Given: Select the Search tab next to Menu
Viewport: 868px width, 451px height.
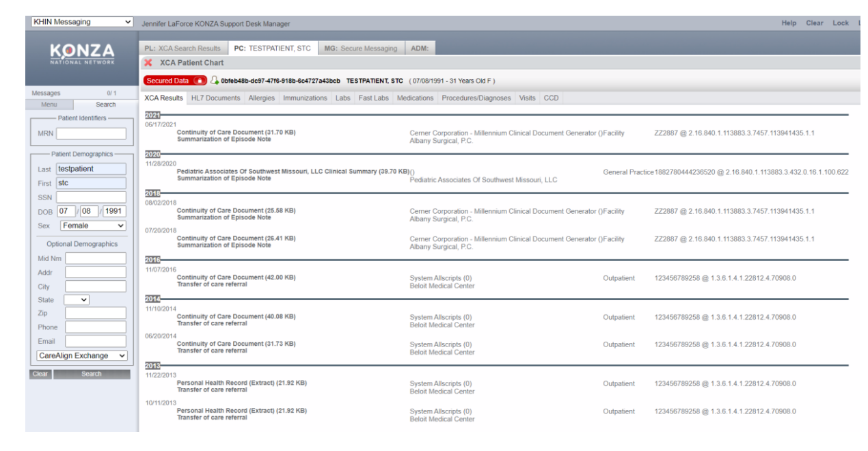Looking at the screenshot, I should coord(106,105).
